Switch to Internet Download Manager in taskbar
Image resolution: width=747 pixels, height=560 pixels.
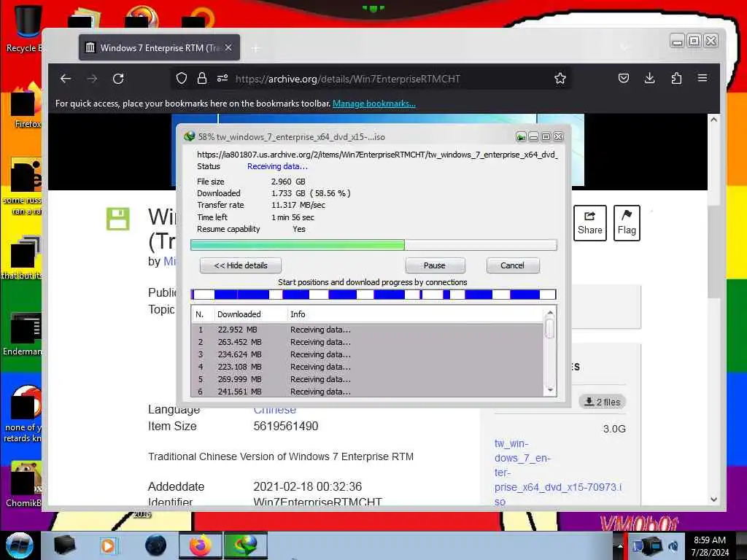pos(246,545)
